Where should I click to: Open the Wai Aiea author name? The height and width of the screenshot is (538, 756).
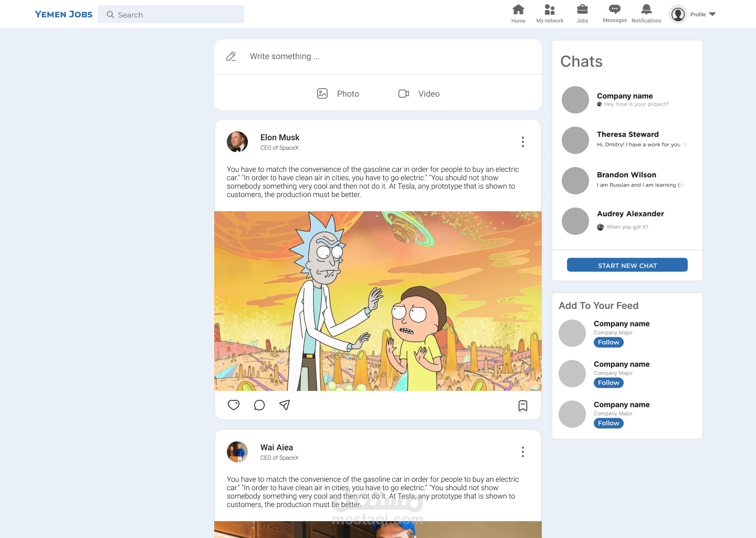click(277, 448)
